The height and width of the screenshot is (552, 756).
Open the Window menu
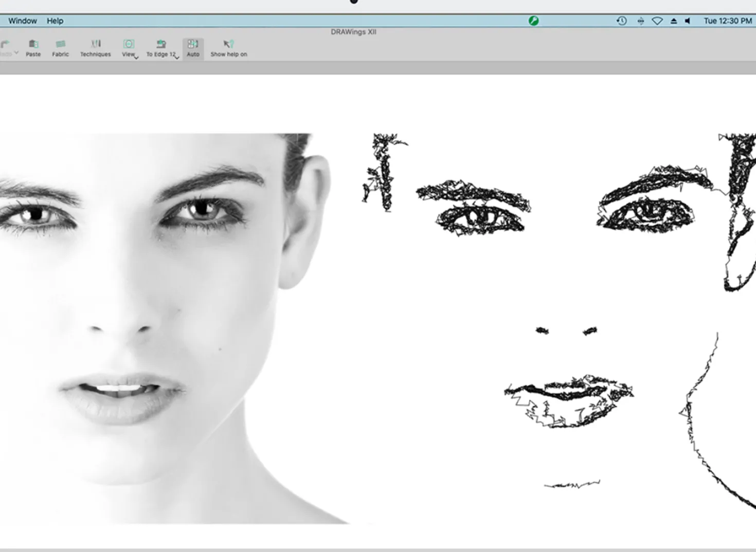click(22, 21)
